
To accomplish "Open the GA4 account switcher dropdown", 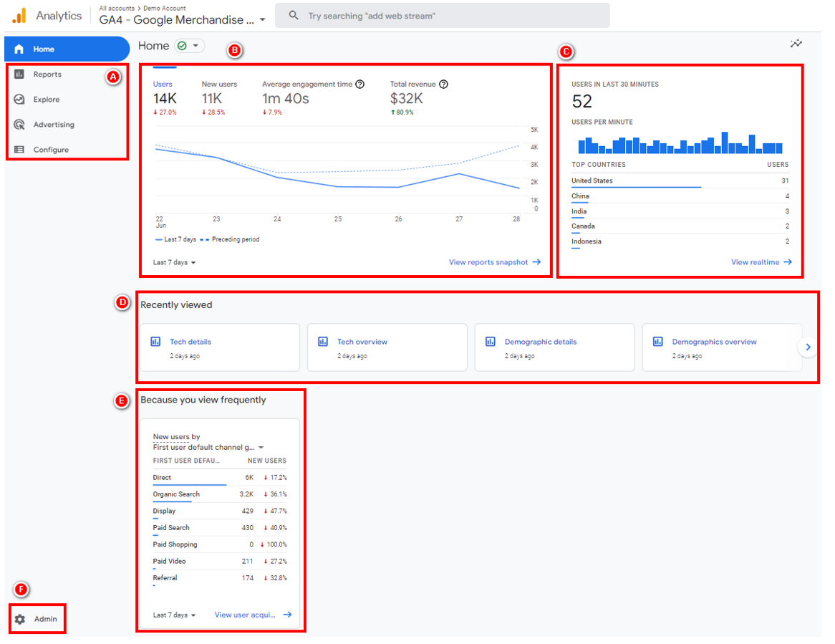I will point(263,21).
